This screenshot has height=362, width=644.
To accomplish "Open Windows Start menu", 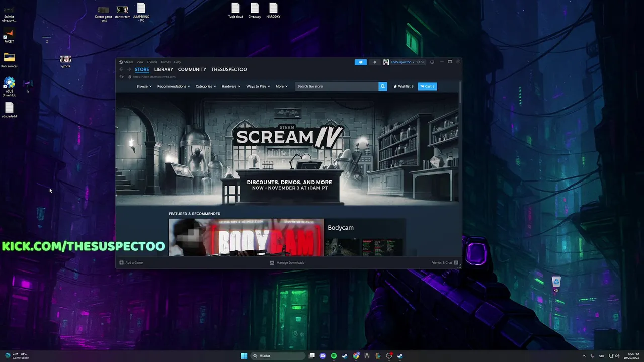I will [x=244, y=356].
